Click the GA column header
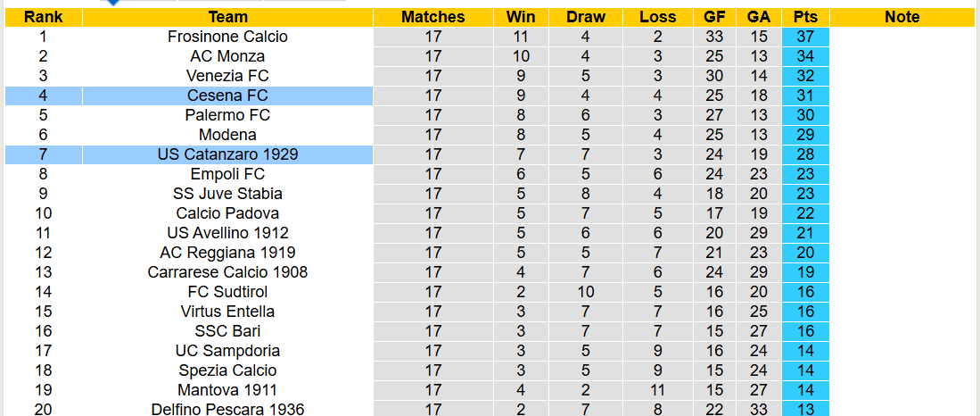Viewport: 980px width, 416px height. (759, 17)
